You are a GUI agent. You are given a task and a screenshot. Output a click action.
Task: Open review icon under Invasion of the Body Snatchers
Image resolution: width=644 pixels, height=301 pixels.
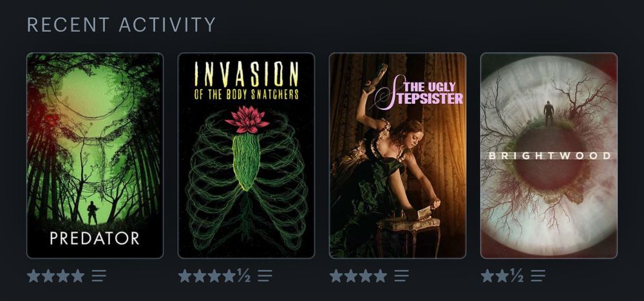[265, 275]
